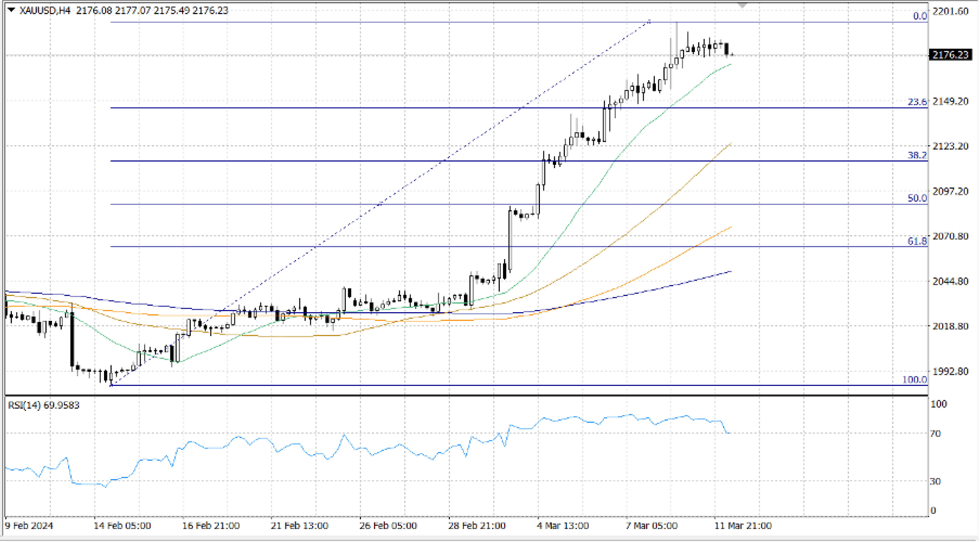The image size is (980, 542).
Task: Click the Fibonacci trendline lower anchor point
Action: click(x=111, y=385)
